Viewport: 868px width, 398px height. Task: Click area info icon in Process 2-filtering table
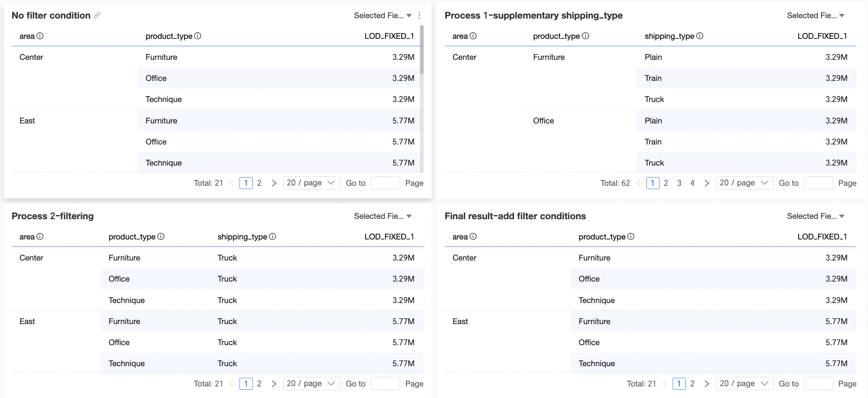pyautogui.click(x=40, y=237)
